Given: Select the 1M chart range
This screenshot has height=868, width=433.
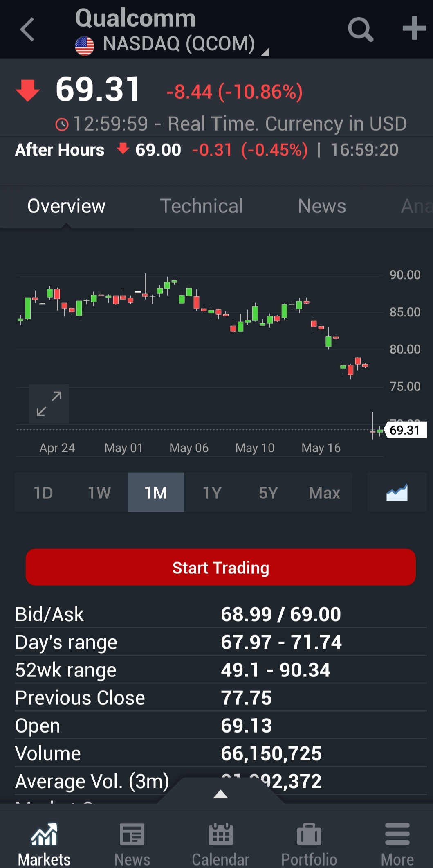Looking at the screenshot, I should point(156,493).
